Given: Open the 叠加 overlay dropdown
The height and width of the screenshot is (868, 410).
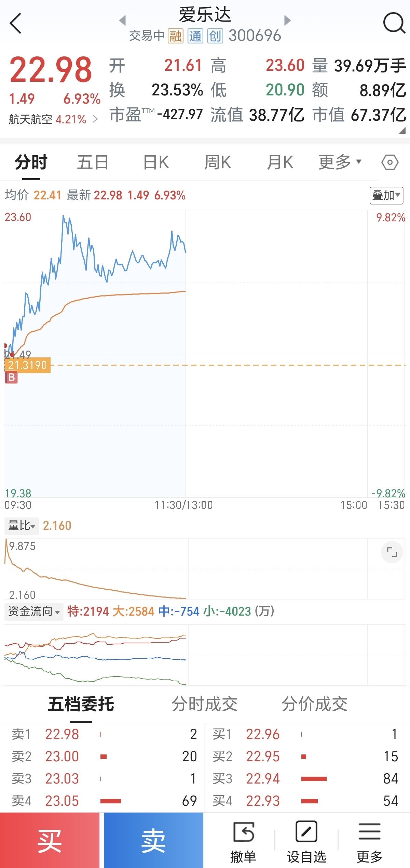Looking at the screenshot, I should pyautogui.click(x=386, y=195).
